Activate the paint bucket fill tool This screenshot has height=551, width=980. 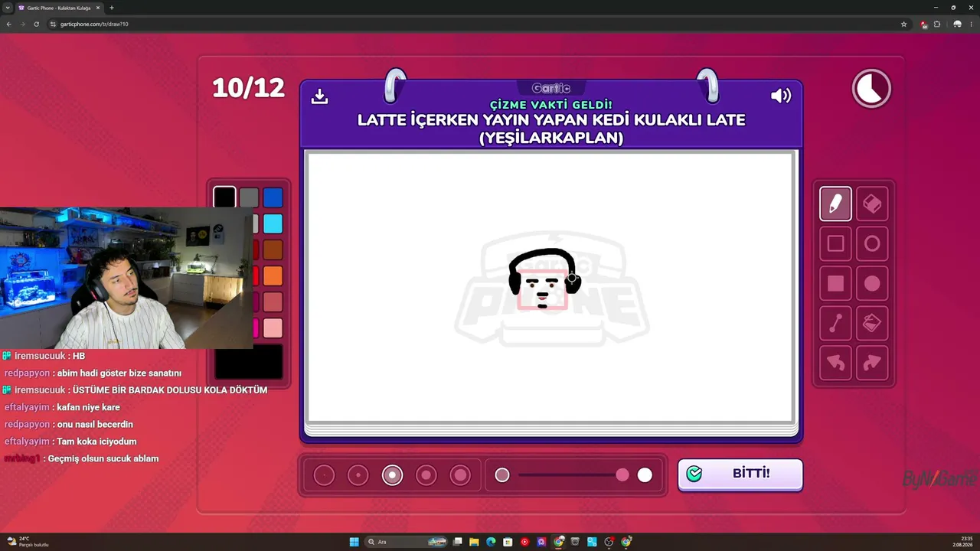(872, 324)
